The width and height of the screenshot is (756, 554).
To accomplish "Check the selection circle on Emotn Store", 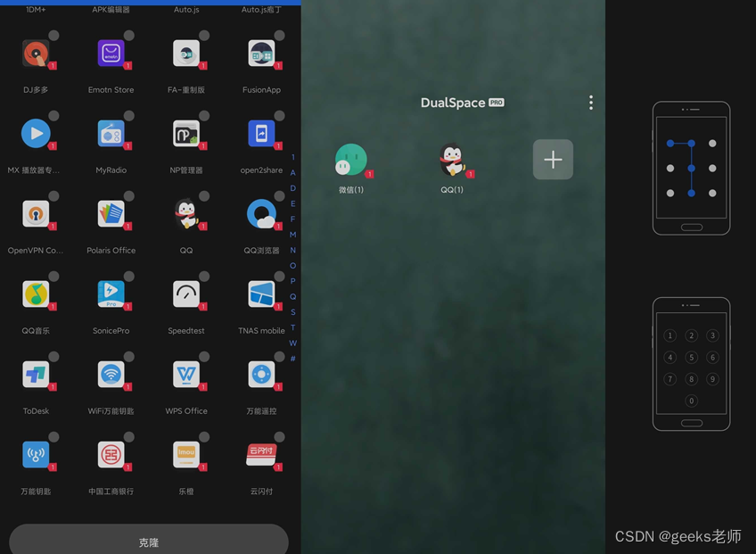I will click(x=128, y=35).
